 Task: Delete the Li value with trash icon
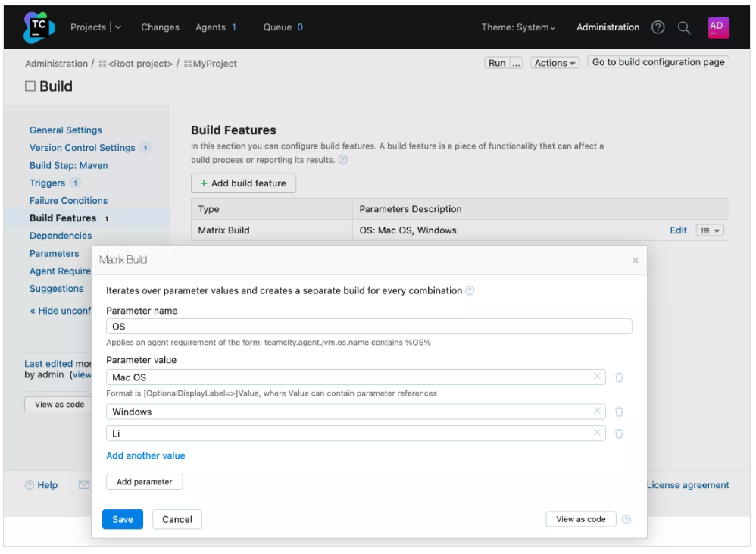[619, 433]
